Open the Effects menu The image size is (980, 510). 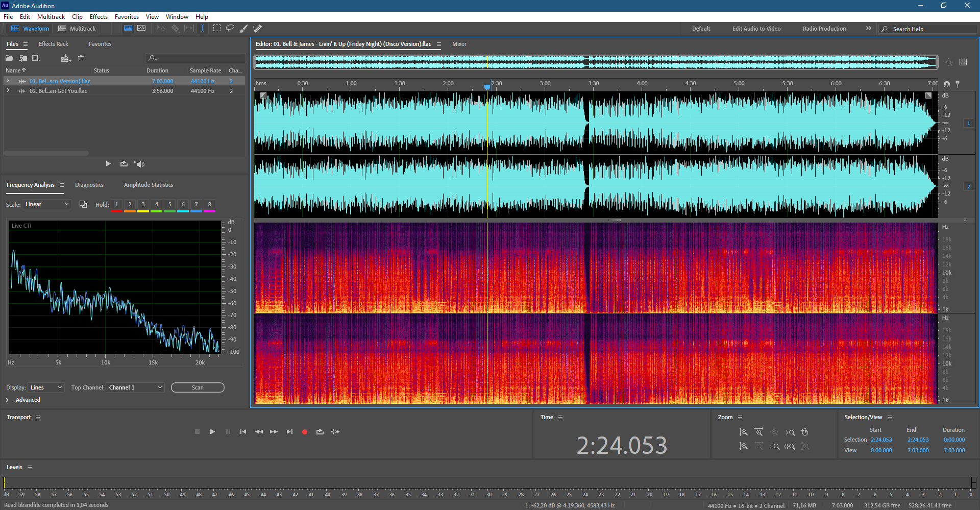tap(99, 17)
